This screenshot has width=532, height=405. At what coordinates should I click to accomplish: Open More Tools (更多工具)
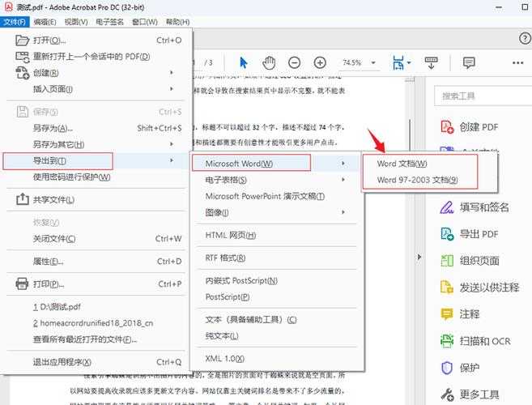[x=470, y=394]
